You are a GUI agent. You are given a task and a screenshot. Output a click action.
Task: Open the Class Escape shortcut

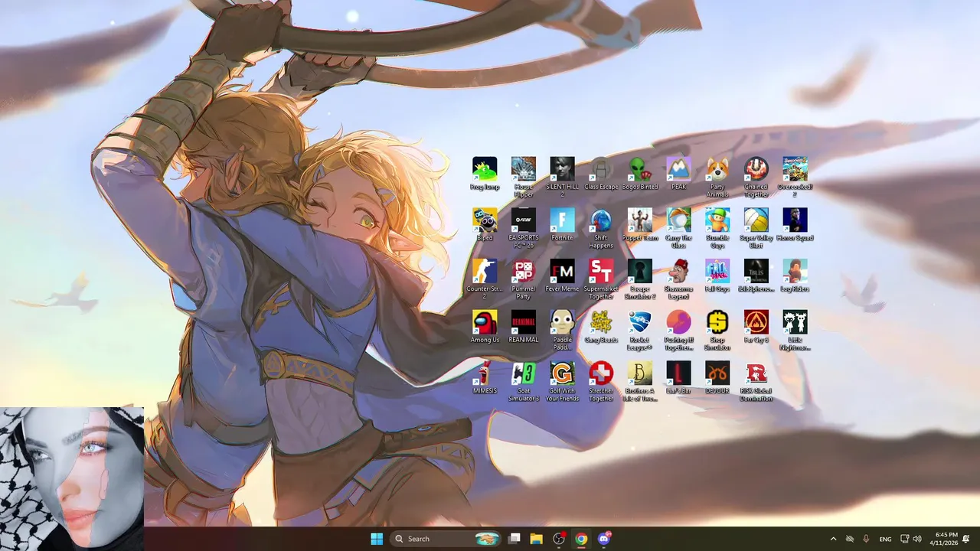click(601, 174)
